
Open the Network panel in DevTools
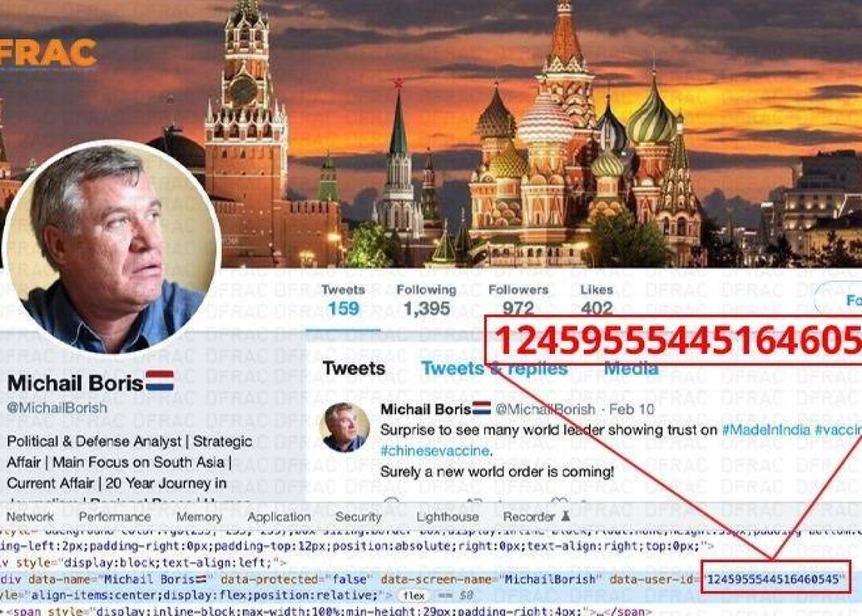pos(29,516)
